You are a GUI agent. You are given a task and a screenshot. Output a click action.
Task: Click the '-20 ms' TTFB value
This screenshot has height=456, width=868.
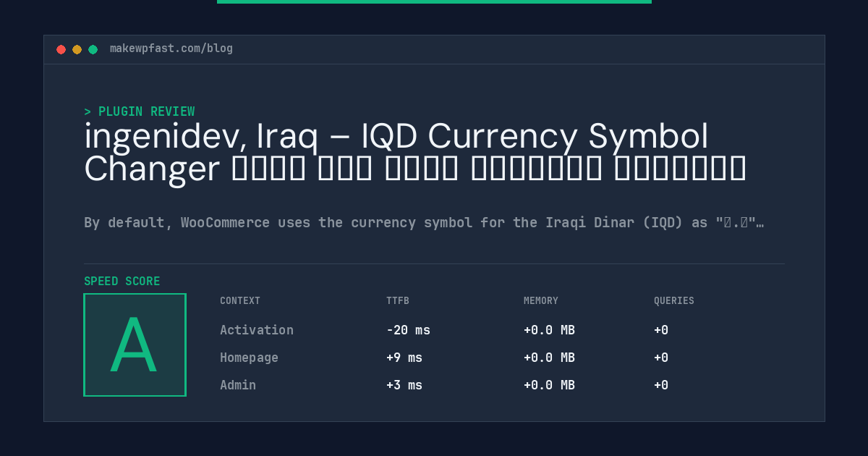click(408, 330)
